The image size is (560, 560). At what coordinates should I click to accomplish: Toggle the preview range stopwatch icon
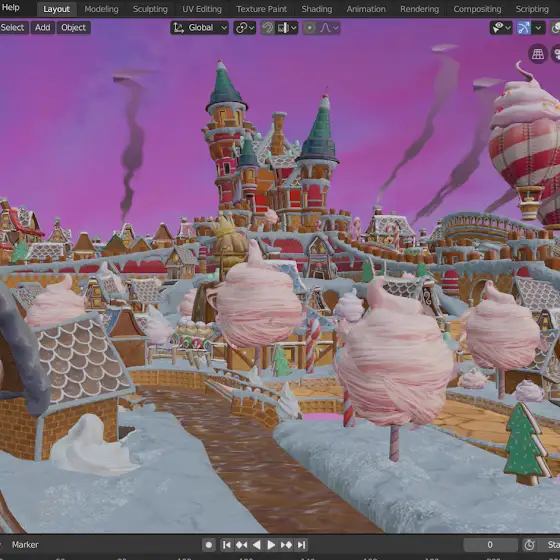pos(529,545)
